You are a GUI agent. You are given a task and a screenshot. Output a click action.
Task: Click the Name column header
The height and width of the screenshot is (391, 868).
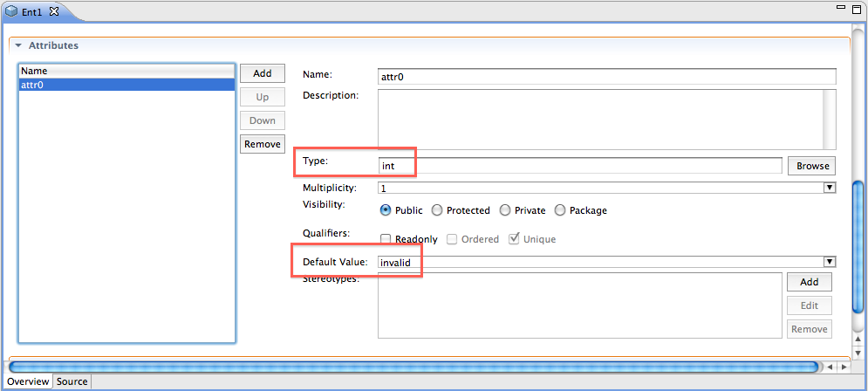pos(126,71)
